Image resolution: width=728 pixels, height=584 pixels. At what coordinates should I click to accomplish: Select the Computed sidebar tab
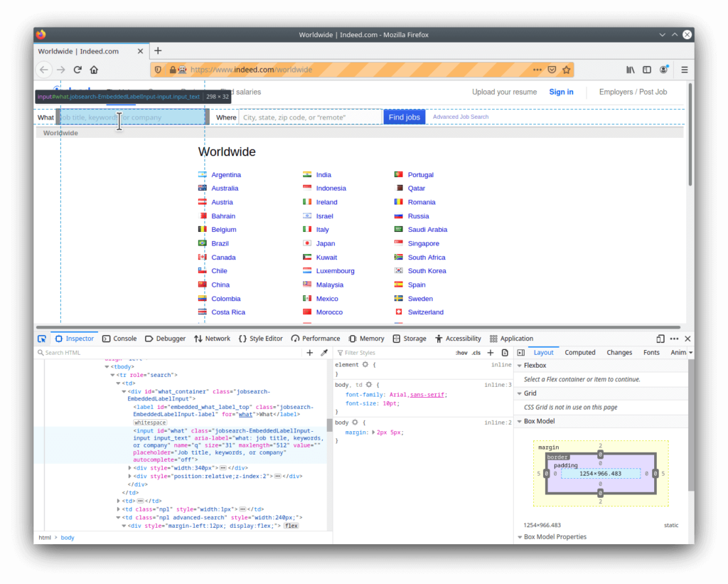click(580, 353)
